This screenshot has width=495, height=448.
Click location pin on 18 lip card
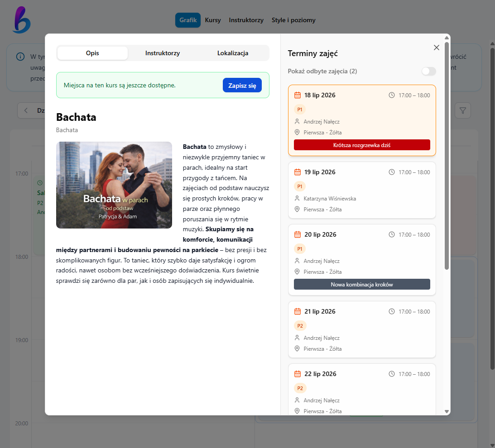pyautogui.click(x=297, y=133)
